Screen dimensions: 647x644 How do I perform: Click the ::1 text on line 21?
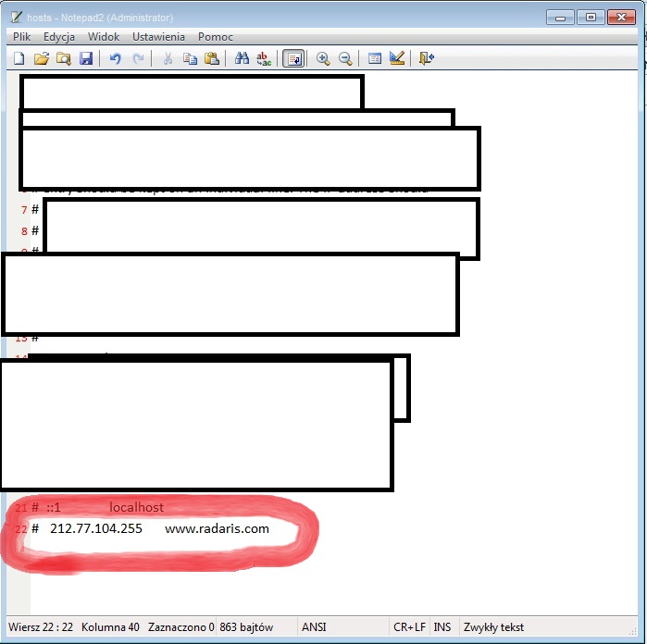[x=54, y=507]
